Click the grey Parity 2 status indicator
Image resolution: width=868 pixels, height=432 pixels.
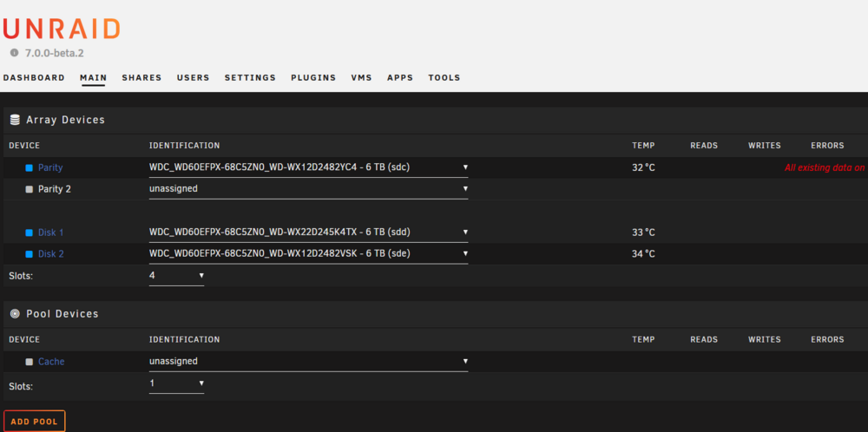30,189
